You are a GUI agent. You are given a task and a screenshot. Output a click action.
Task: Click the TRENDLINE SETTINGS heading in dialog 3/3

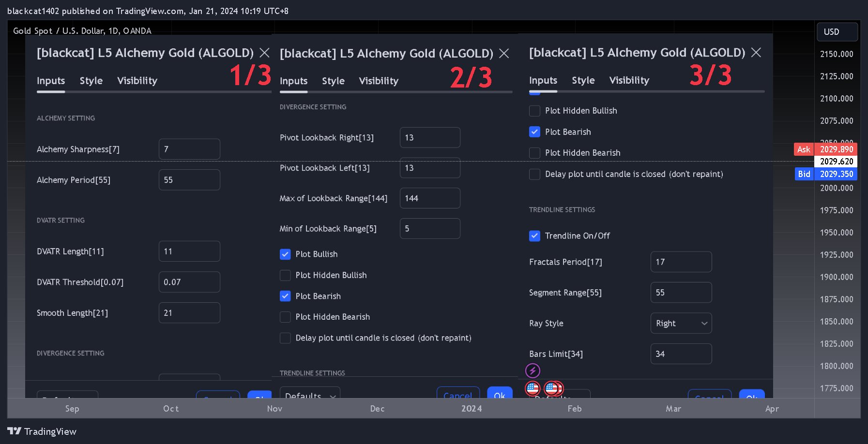(x=562, y=210)
